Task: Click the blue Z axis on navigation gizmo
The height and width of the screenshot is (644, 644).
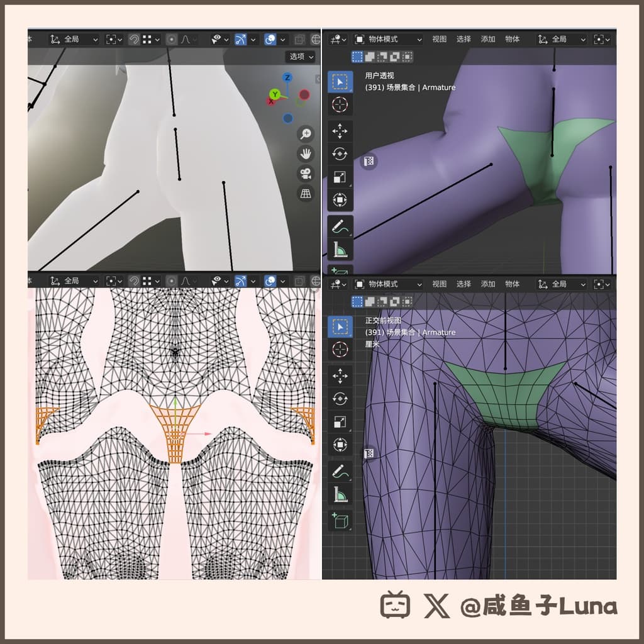Action: tap(287, 77)
